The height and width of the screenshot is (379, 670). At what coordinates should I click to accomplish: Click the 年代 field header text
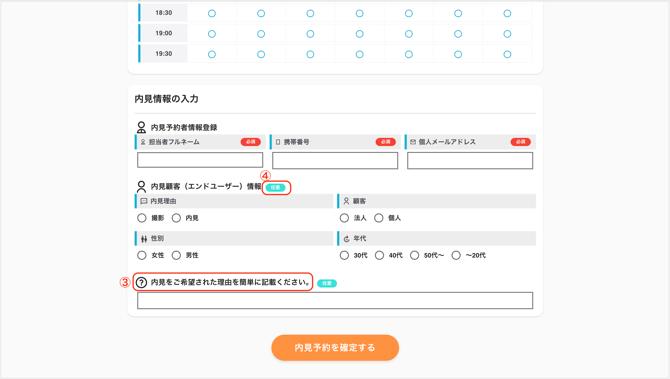coord(360,238)
